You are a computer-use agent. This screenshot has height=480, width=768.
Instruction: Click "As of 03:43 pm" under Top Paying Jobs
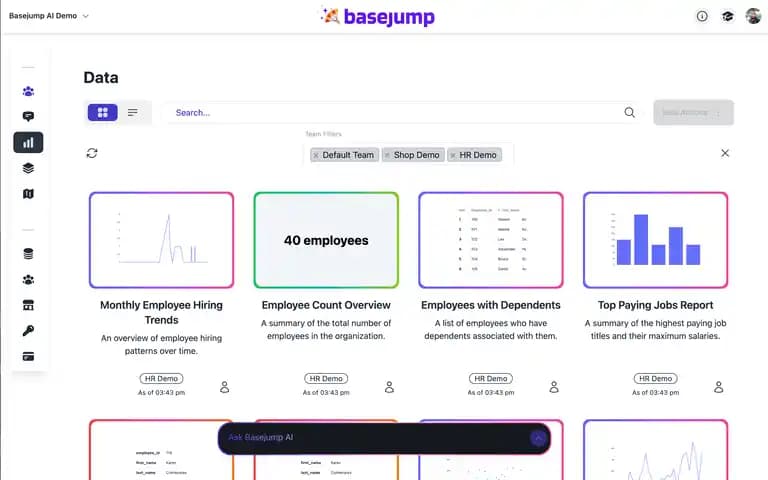(655, 392)
